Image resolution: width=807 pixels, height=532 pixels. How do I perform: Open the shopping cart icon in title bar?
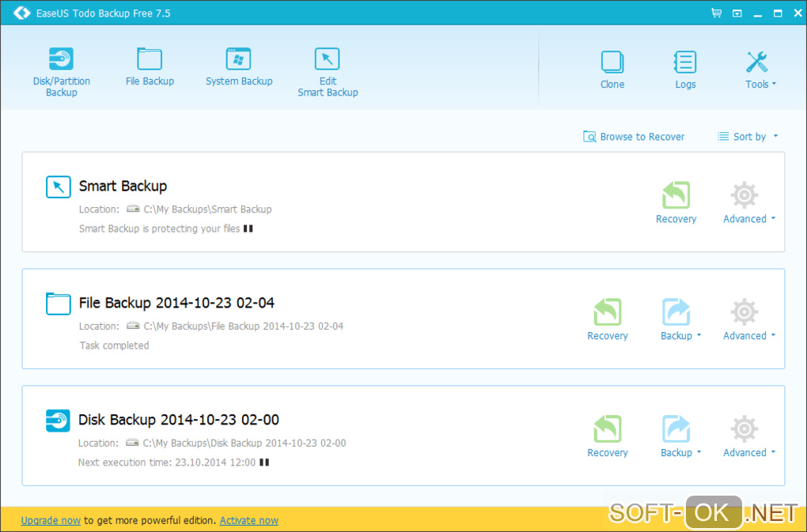click(716, 13)
